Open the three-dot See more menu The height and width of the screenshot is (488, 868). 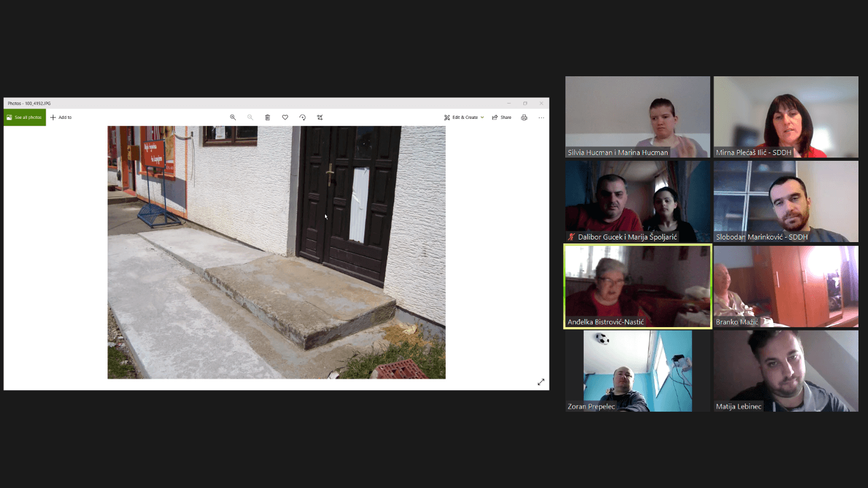point(541,118)
